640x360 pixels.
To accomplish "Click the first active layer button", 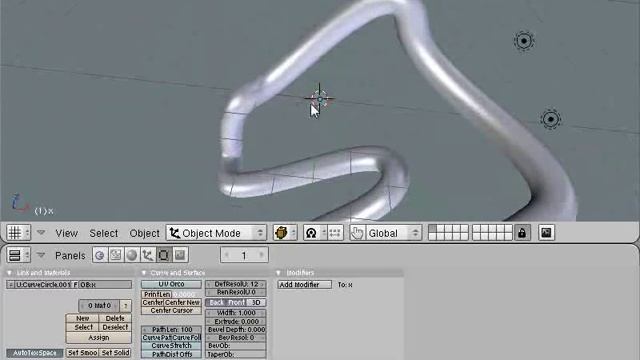I will (x=433, y=229).
